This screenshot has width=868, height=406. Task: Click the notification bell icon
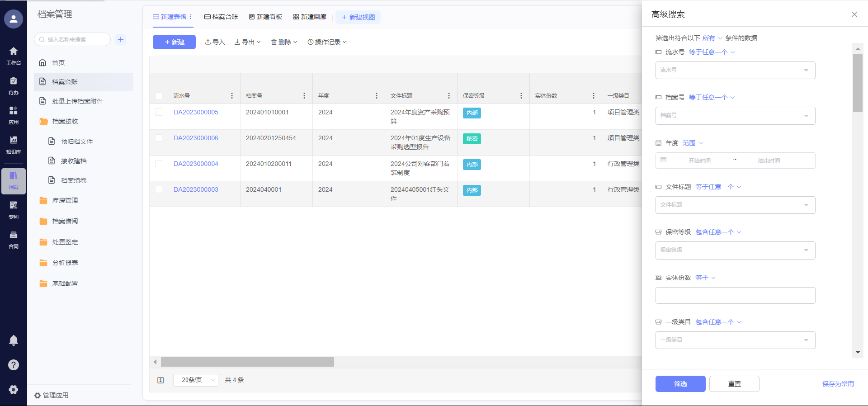(14, 340)
